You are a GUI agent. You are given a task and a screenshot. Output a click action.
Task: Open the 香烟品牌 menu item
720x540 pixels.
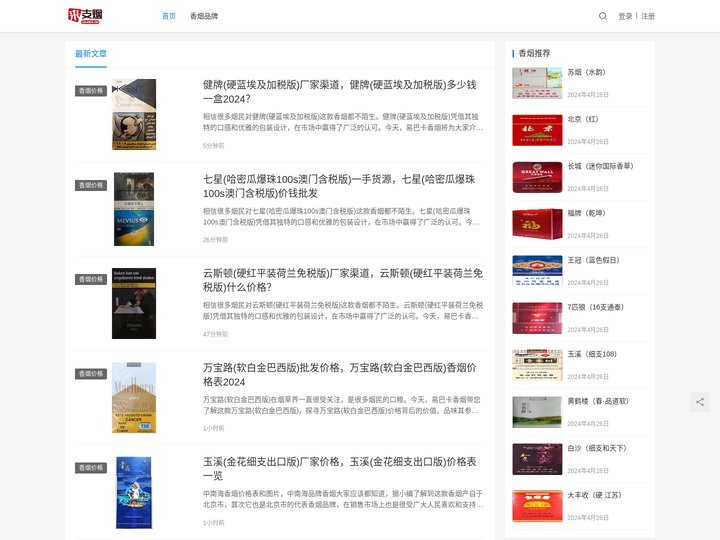(x=204, y=16)
